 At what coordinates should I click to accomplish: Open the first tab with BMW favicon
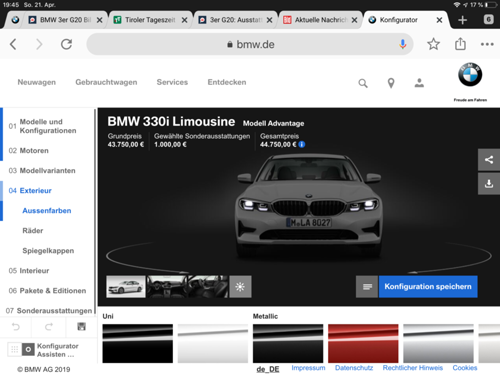15,20
